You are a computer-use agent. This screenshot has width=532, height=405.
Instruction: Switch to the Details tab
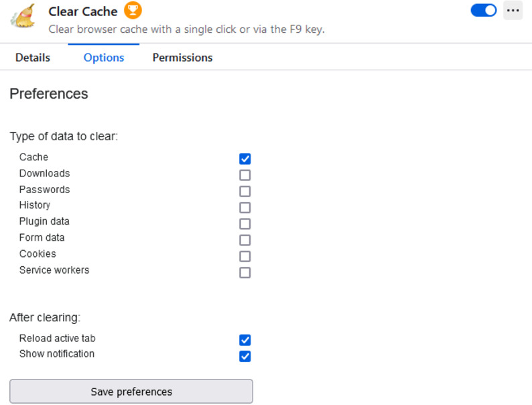pos(33,58)
